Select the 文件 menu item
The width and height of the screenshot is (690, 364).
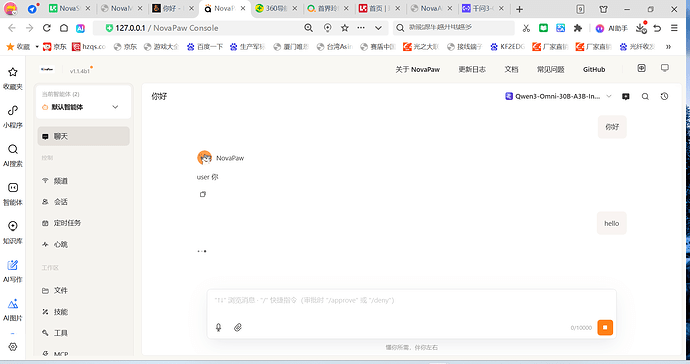click(84, 290)
